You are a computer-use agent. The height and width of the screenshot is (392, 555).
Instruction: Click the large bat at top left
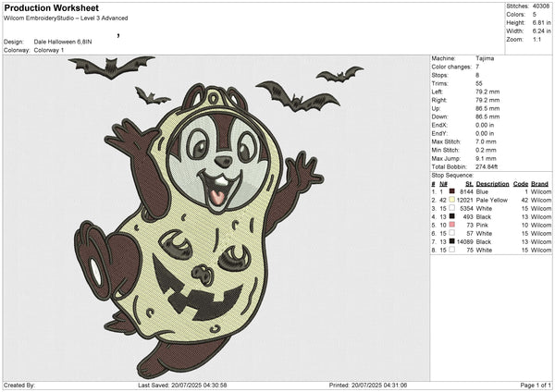tap(110, 67)
